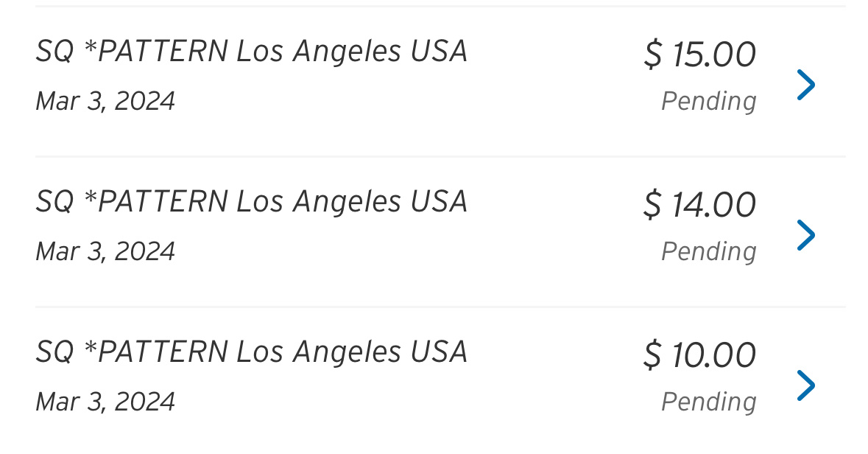
Task: Expand the $14.00 transaction via chevron
Action: [806, 235]
